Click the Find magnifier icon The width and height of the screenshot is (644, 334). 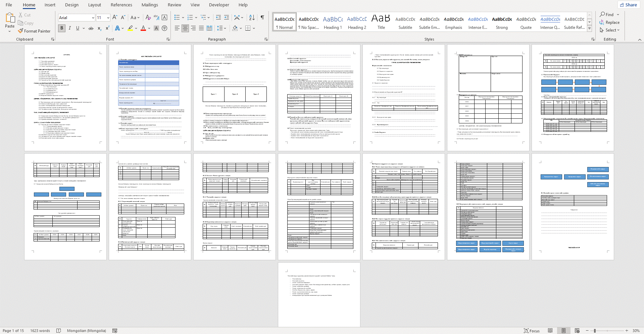coord(602,14)
